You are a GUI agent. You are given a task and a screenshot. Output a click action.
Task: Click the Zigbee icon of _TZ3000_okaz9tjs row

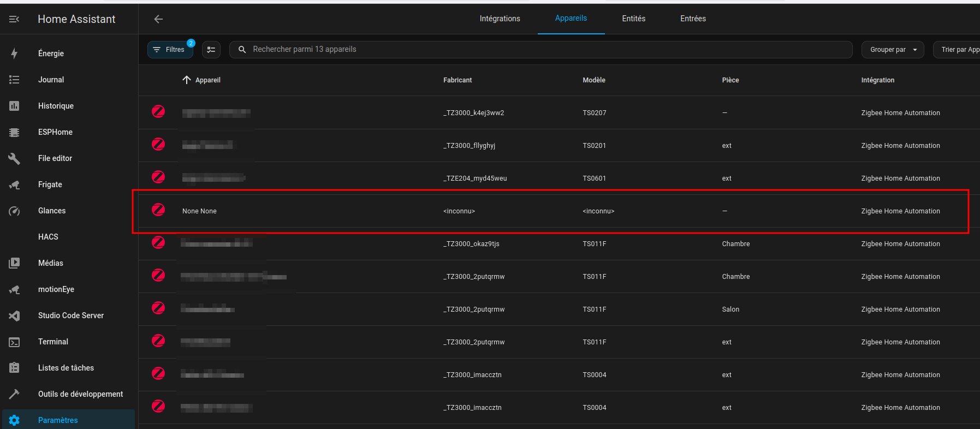[158, 242]
